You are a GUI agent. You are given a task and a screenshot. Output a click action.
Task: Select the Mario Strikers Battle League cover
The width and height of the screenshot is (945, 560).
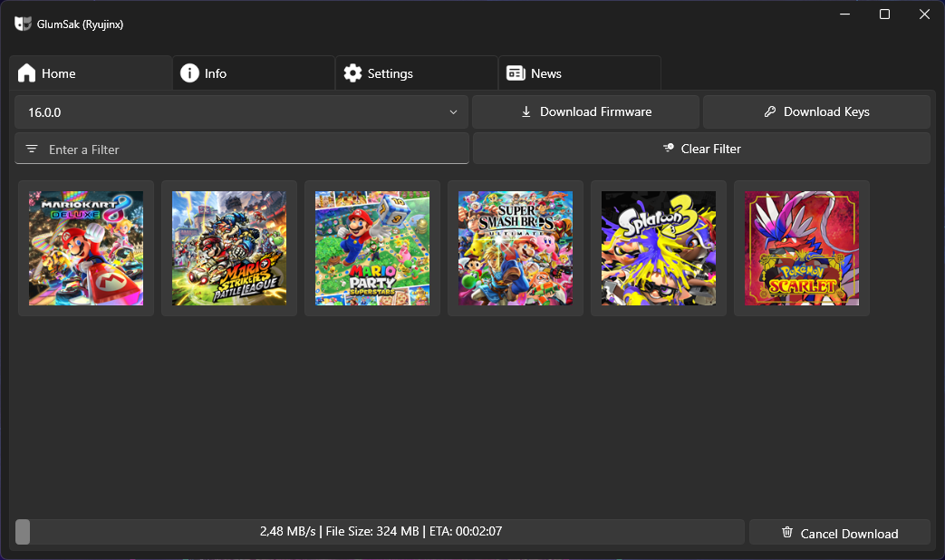pyautogui.click(x=229, y=248)
